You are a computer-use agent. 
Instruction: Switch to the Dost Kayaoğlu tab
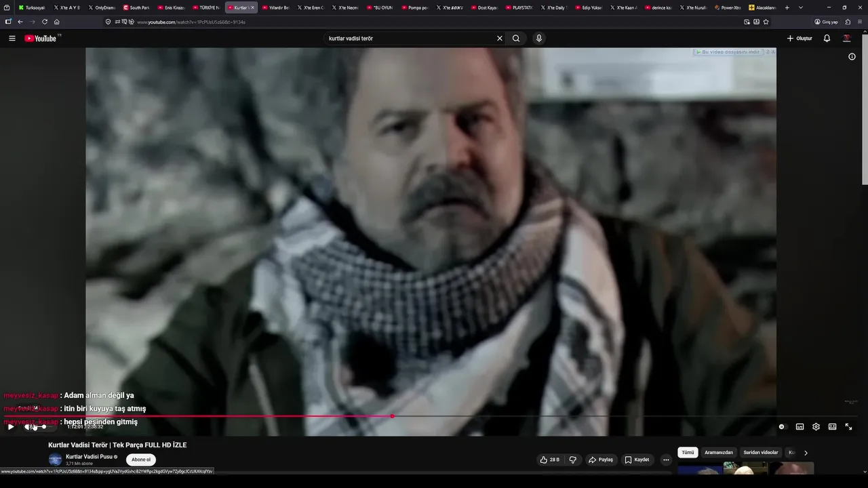tap(484, 7)
